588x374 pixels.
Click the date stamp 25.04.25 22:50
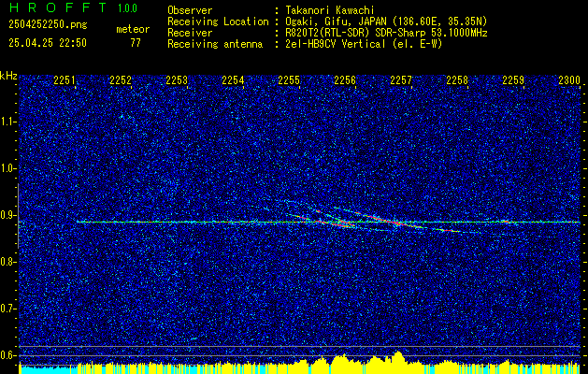pyautogui.click(x=48, y=43)
